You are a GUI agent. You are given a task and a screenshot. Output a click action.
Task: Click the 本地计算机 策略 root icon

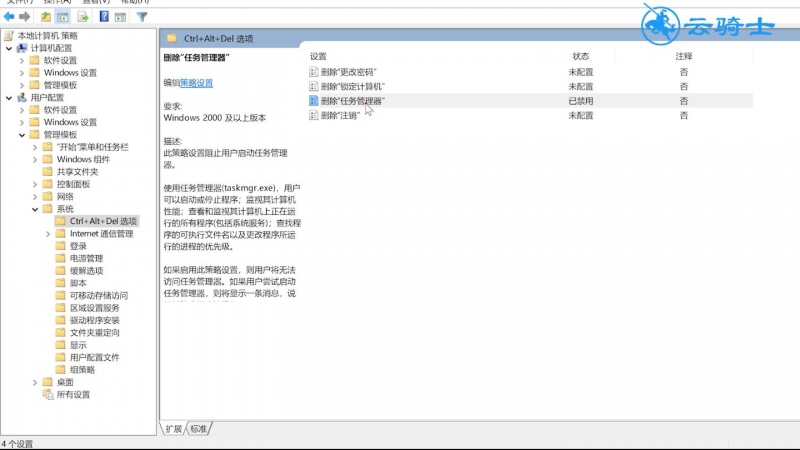point(9,36)
